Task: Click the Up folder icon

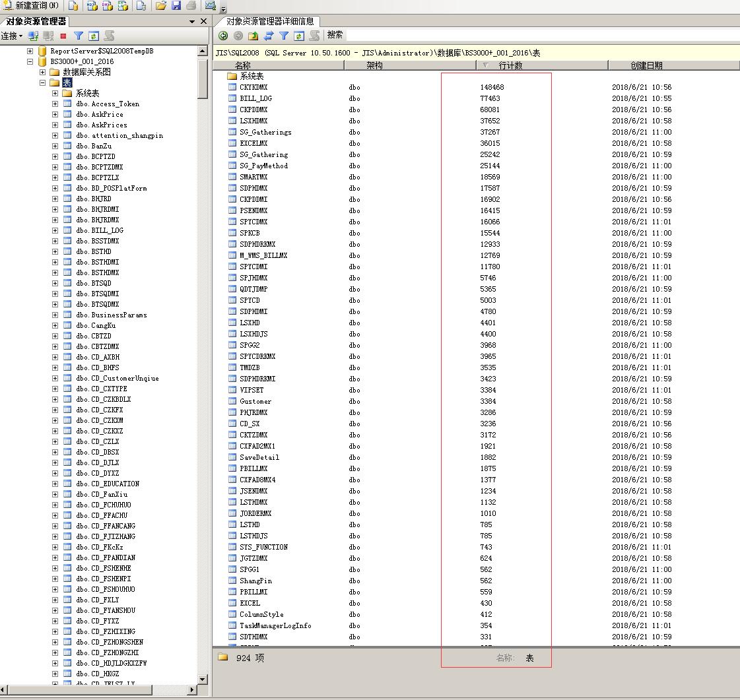Action: click(253, 36)
